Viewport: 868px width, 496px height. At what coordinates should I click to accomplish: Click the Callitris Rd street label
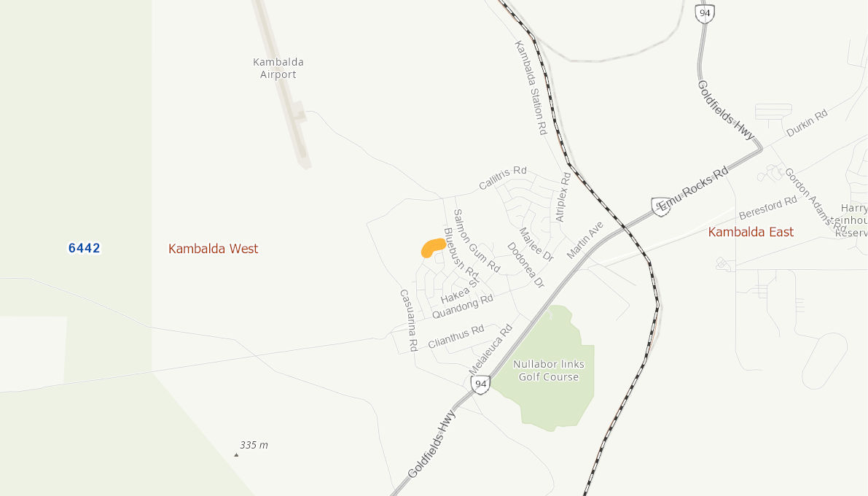(x=503, y=177)
